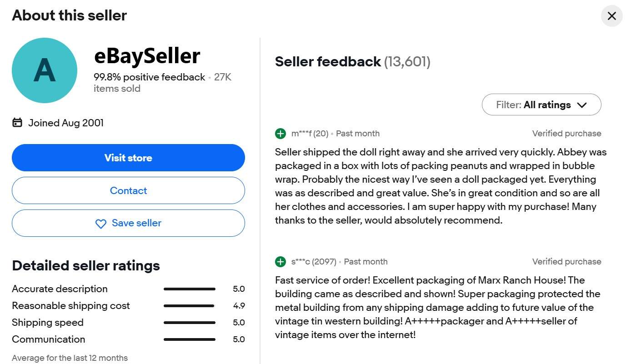626x364 pixels.
Task: Click the chevron arrow in ratings filter
Action: point(582,105)
